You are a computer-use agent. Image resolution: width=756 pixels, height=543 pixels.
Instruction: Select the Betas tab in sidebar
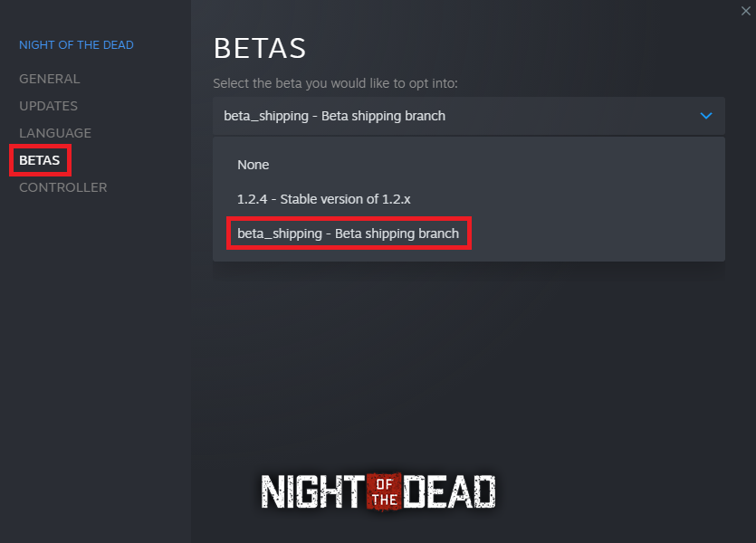pyautogui.click(x=40, y=160)
